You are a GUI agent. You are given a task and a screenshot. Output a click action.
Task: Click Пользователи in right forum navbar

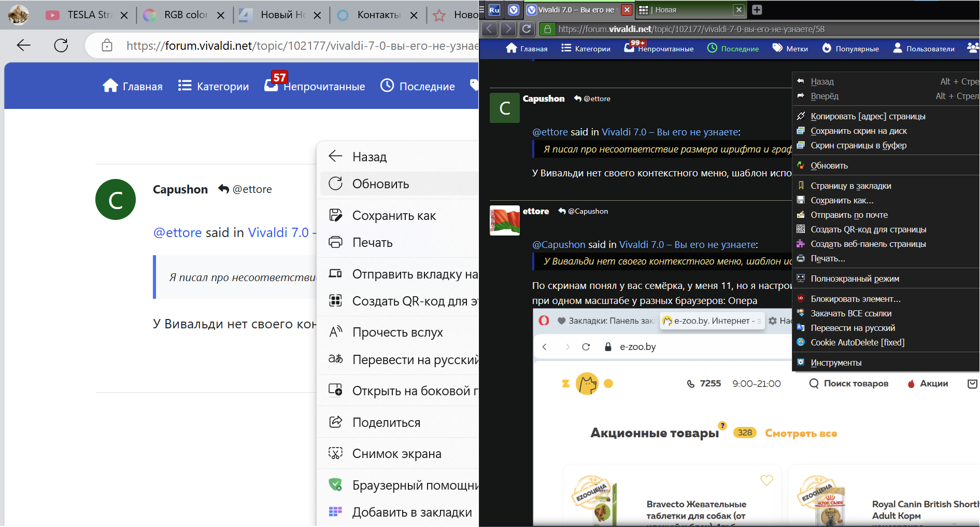pos(924,48)
